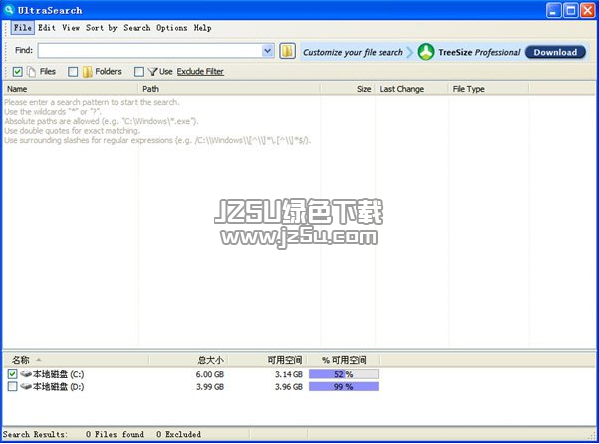Open the Options menu
Screen dimensions: 599x444
click(x=172, y=28)
